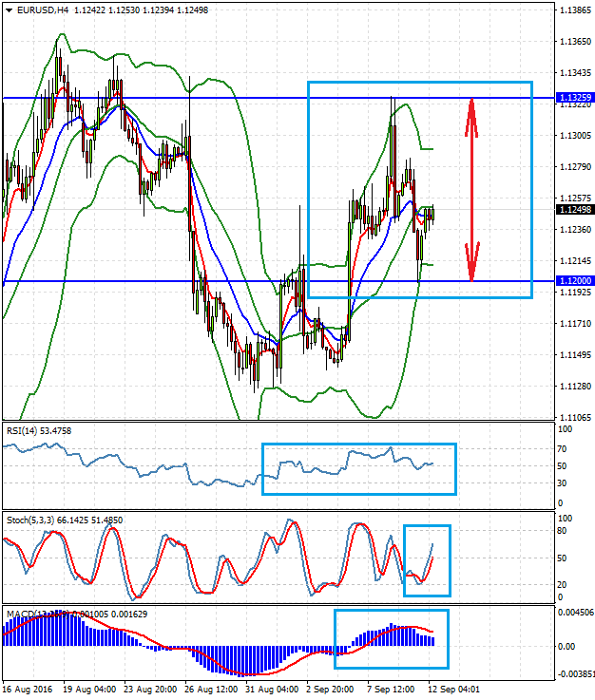Click the 16 Aug 2016 date label

click(28, 688)
